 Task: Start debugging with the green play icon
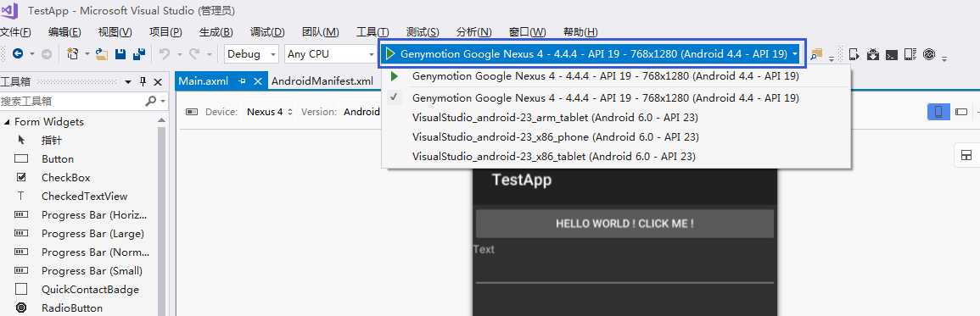pos(390,53)
